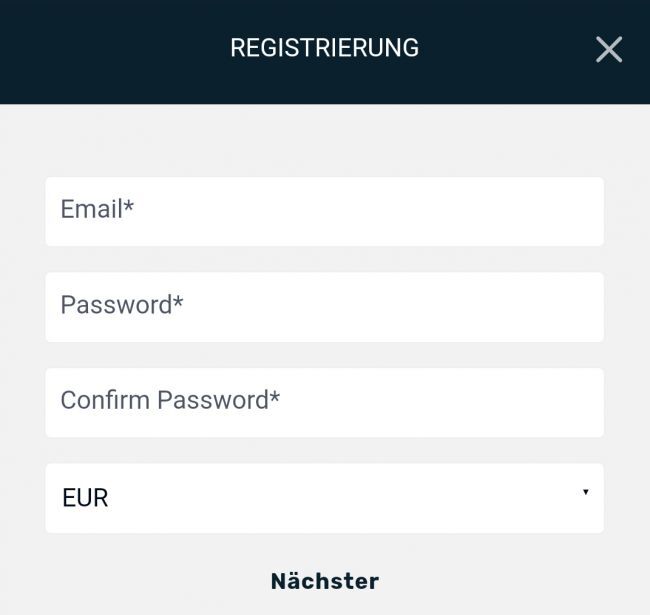
Task: Click the REGISTRIERUNG header title
Action: pyautogui.click(x=324, y=48)
